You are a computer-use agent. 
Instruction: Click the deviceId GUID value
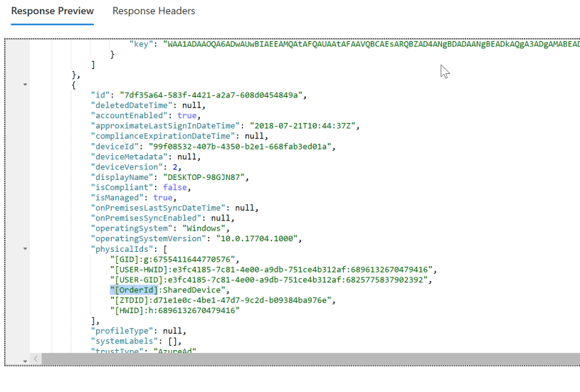tap(263, 147)
